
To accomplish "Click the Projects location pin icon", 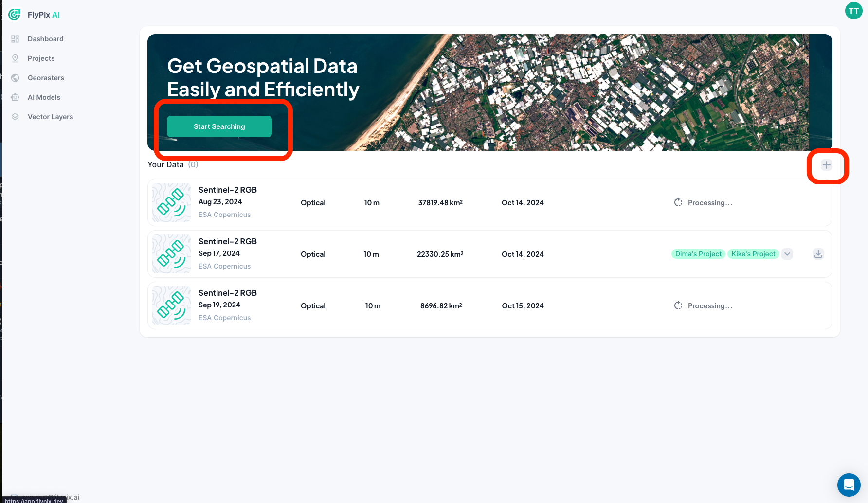I will [x=15, y=58].
